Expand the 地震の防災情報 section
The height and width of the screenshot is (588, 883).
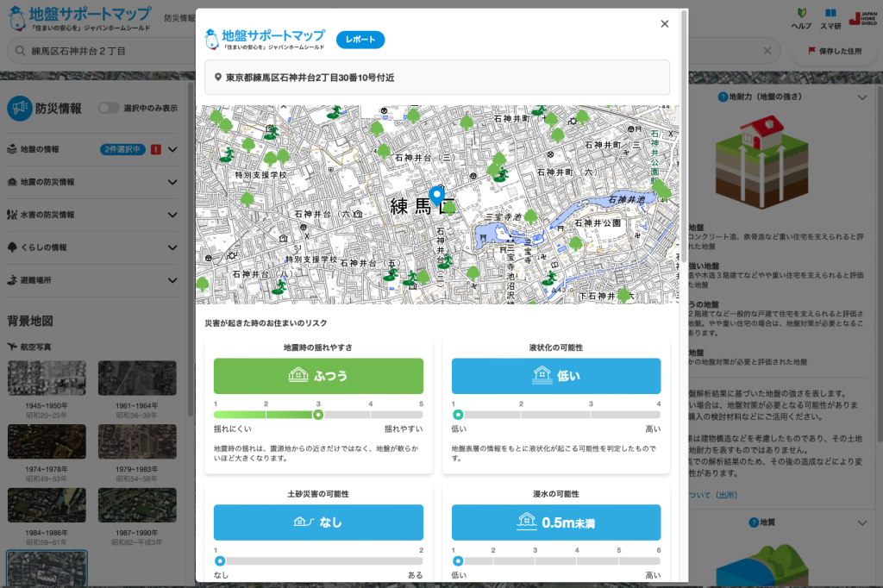[172, 182]
